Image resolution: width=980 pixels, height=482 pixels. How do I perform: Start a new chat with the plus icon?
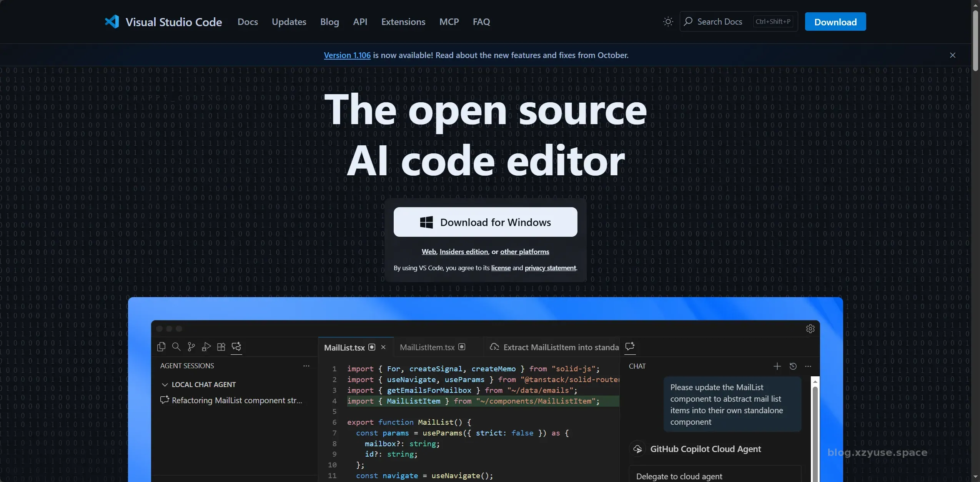point(777,366)
